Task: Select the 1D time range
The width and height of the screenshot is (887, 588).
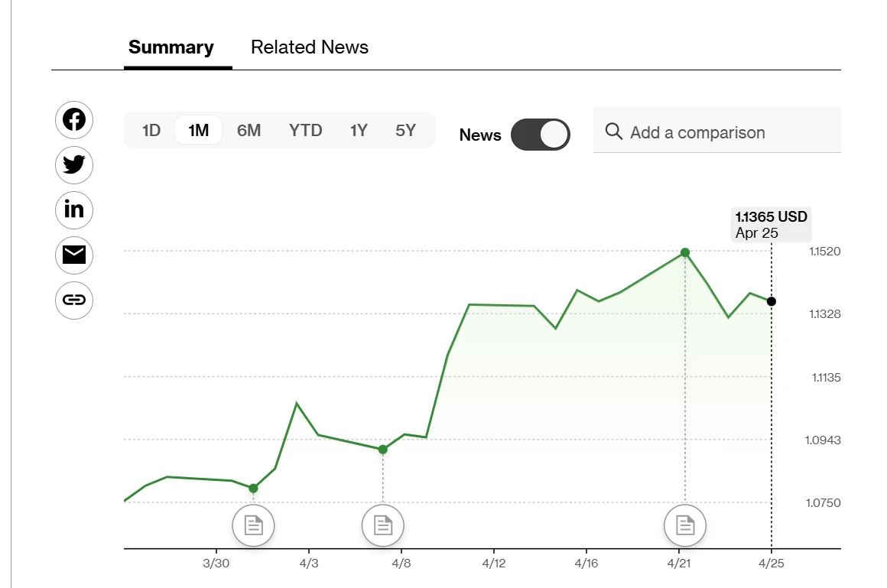Action: (x=151, y=130)
